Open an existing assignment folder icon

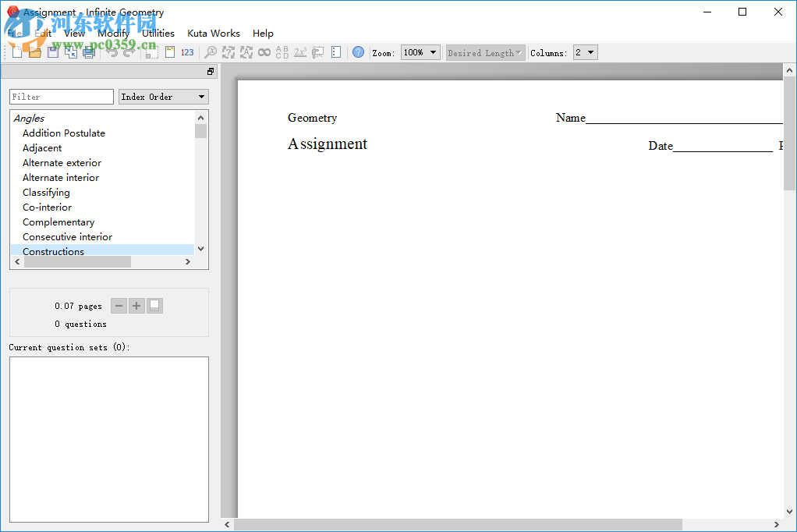coord(34,52)
